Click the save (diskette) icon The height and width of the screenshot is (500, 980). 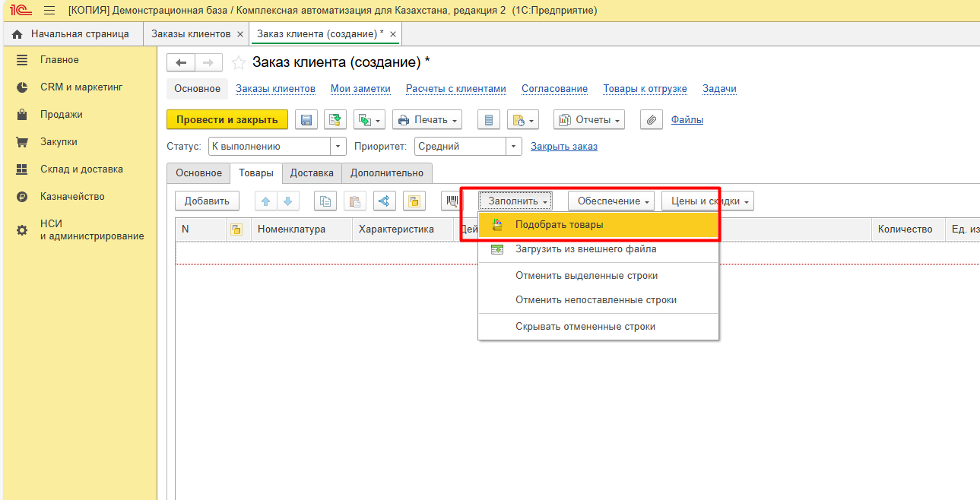(306, 120)
